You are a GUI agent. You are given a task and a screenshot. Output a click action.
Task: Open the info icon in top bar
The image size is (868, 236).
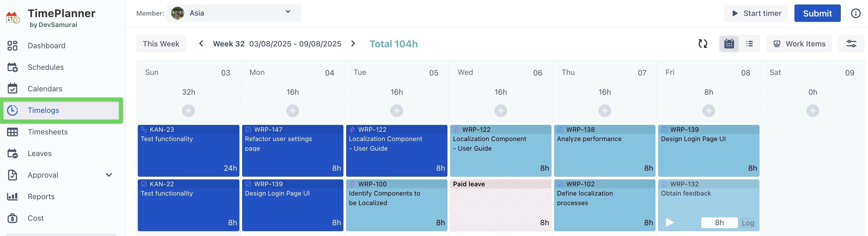pyautogui.click(x=855, y=13)
